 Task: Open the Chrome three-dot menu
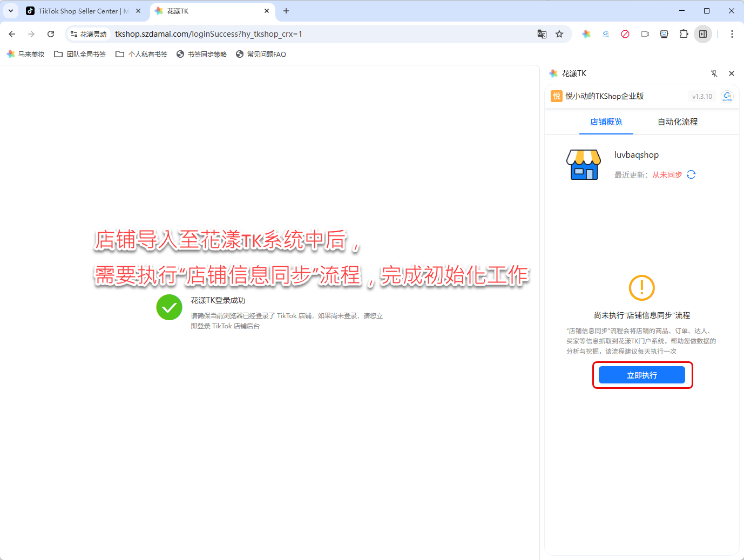pyautogui.click(x=732, y=34)
